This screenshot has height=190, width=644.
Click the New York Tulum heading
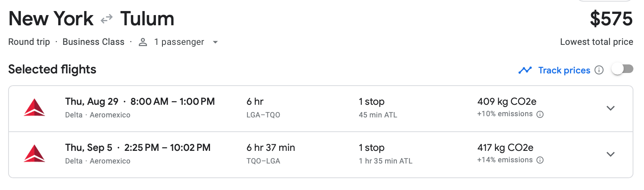click(x=91, y=19)
